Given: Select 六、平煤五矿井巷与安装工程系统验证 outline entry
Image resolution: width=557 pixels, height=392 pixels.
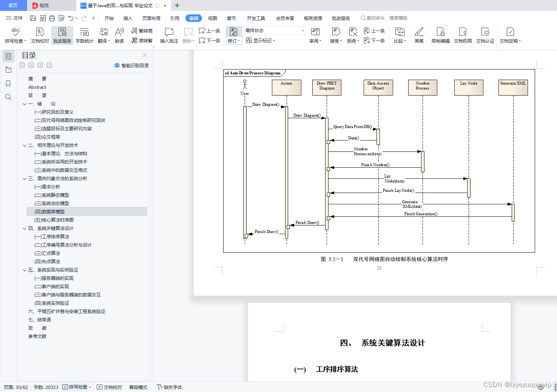Looking at the screenshot, I should click(x=67, y=312).
